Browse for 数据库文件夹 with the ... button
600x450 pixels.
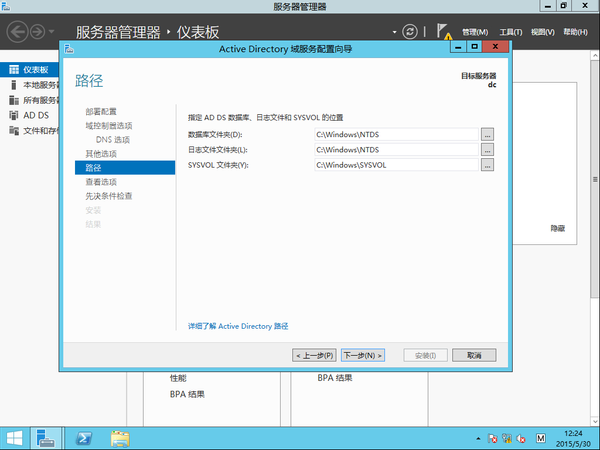[487, 134]
